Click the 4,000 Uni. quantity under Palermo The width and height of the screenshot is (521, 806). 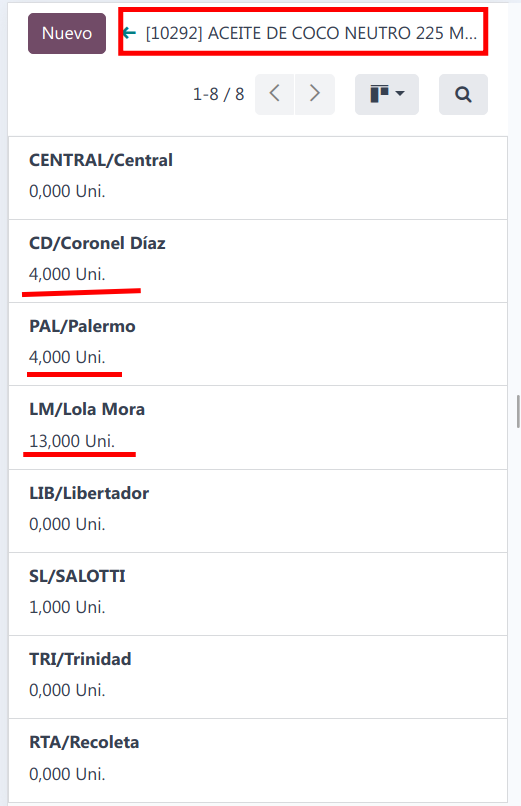pyautogui.click(x=67, y=357)
